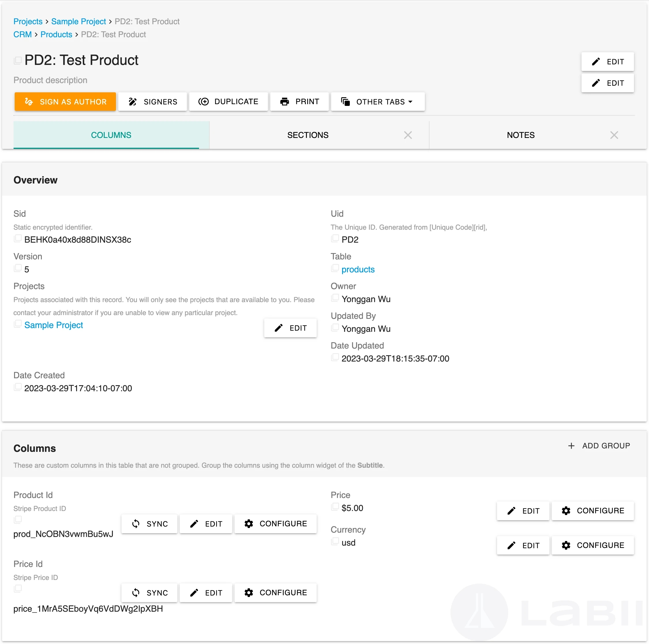Click Configure button for Price Id
This screenshot has width=649, height=644.
[x=275, y=593]
